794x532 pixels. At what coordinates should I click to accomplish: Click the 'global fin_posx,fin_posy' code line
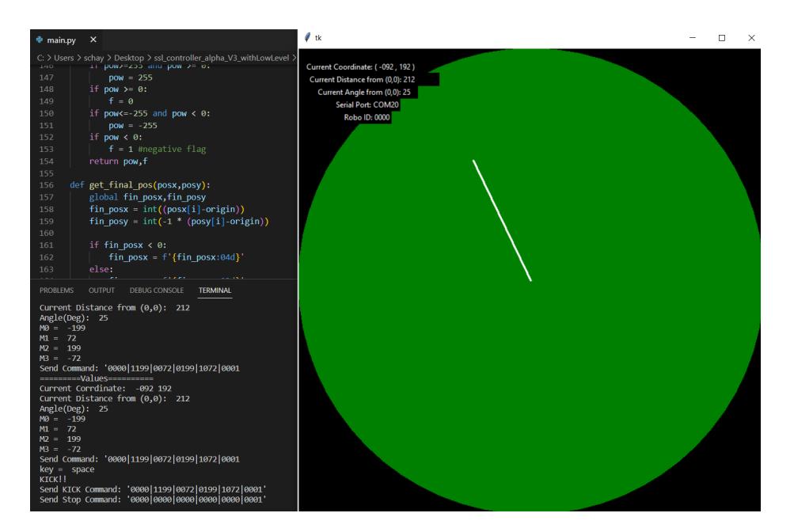[x=147, y=197]
